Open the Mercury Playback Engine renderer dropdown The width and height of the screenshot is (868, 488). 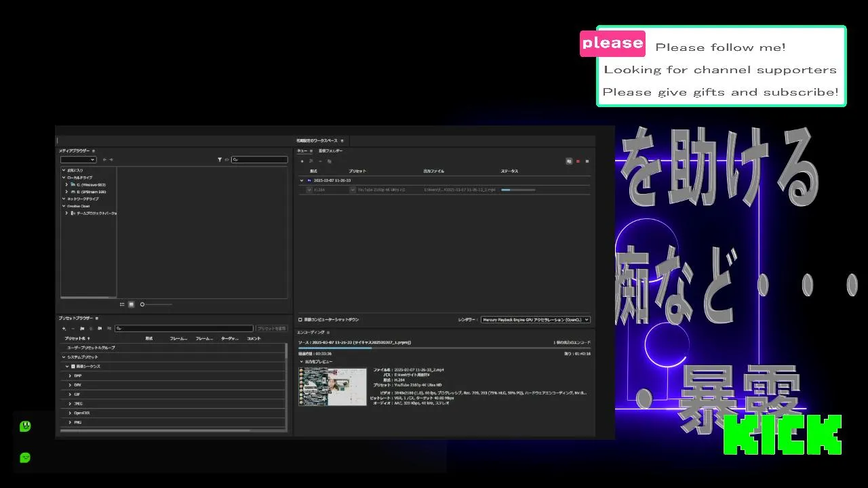coord(535,319)
